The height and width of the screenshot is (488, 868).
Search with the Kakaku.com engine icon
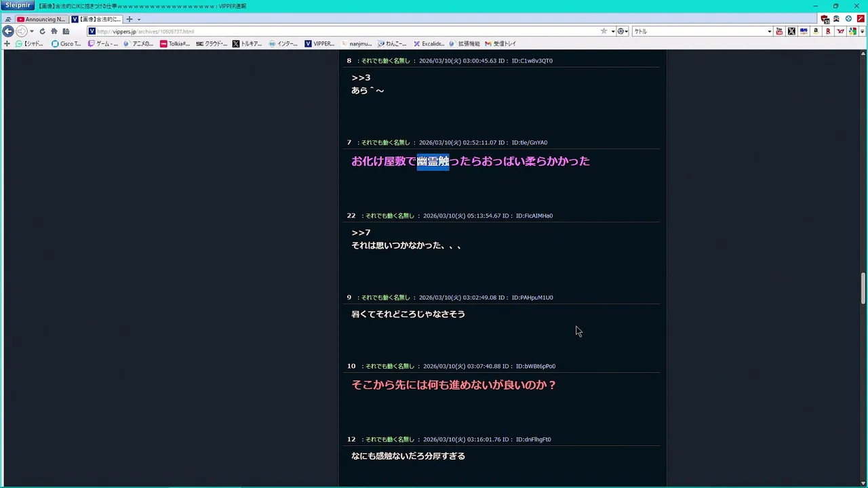(x=804, y=31)
